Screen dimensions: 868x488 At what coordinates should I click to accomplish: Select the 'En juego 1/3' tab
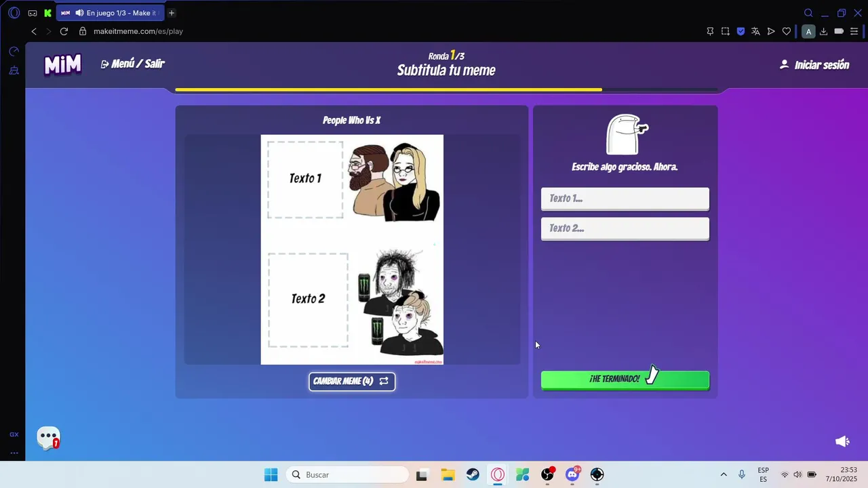click(x=110, y=13)
